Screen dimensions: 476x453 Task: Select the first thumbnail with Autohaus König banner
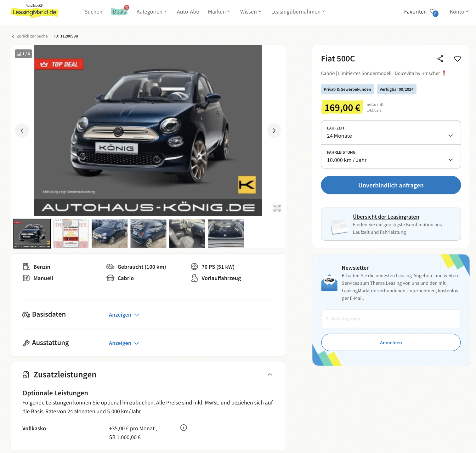point(32,234)
